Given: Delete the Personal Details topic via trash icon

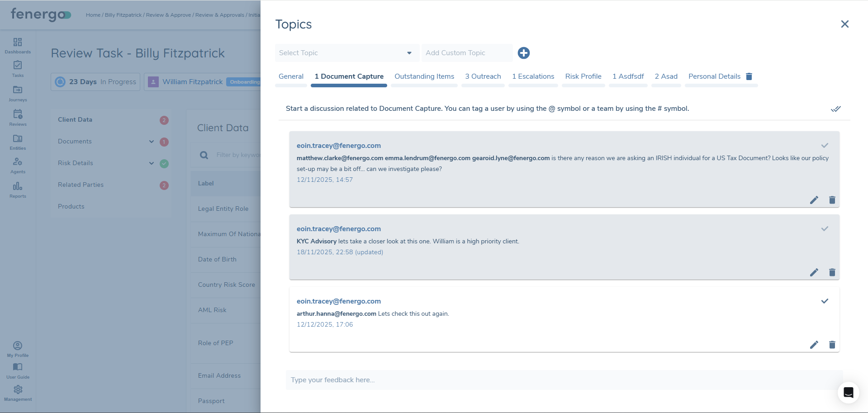Looking at the screenshot, I should click(749, 76).
